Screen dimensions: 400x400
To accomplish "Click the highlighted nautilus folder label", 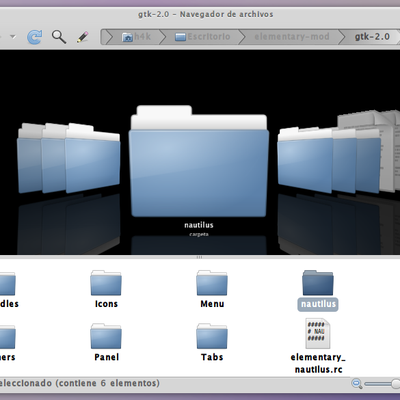I will click(x=318, y=304).
